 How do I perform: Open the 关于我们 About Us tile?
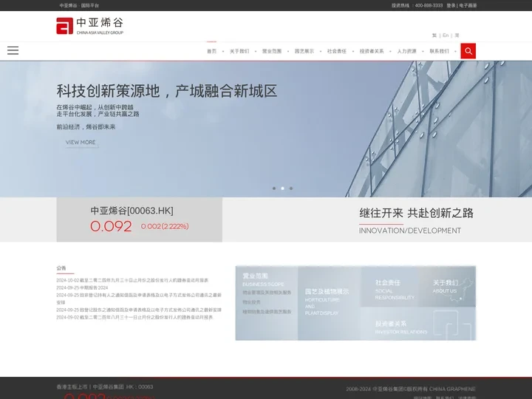(448, 287)
